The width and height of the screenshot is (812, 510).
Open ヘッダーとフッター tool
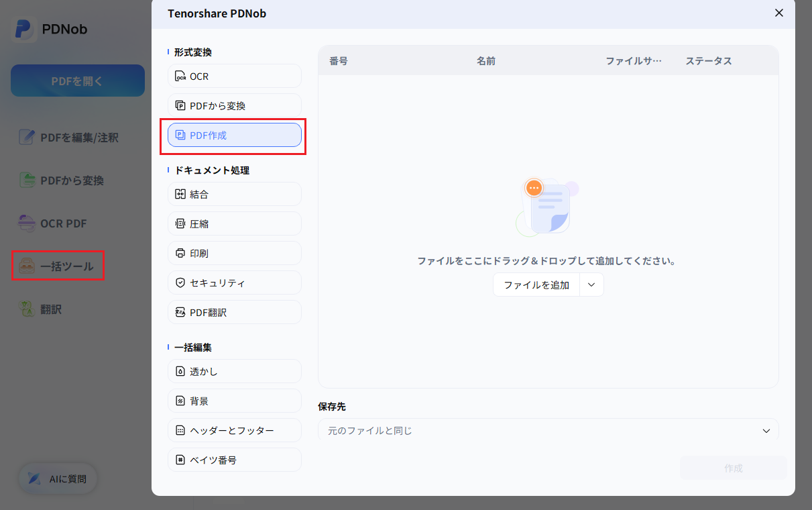click(235, 431)
